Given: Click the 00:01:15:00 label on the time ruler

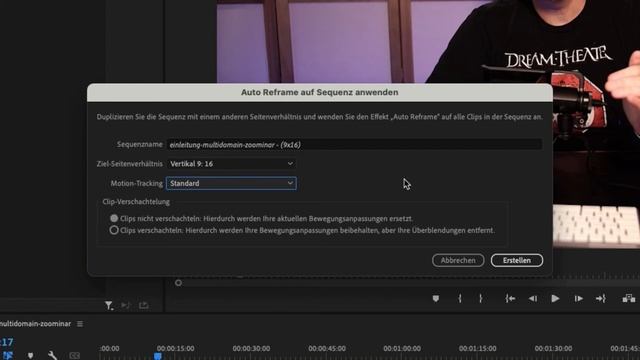Looking at the screenshot, I should click(x=478, y=349).
